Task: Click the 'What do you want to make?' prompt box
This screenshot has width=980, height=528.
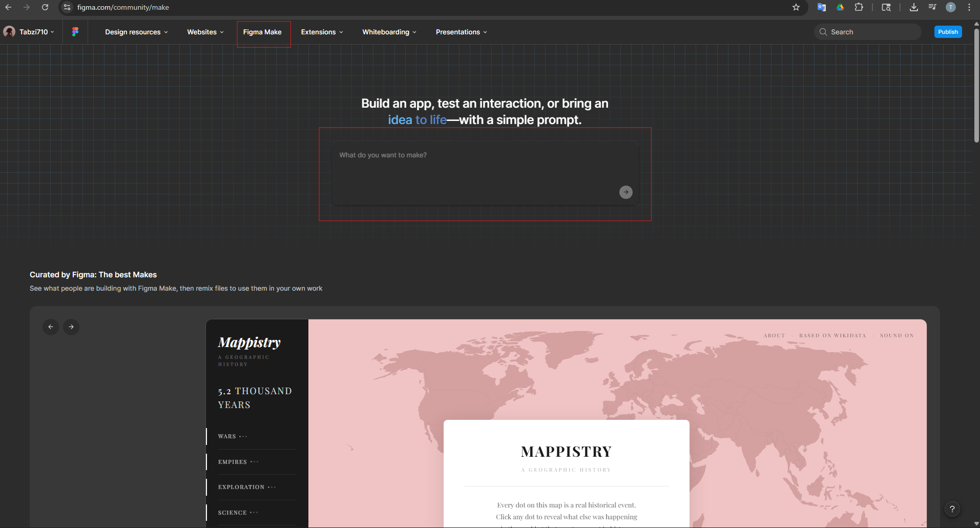Action: point(485,173)
